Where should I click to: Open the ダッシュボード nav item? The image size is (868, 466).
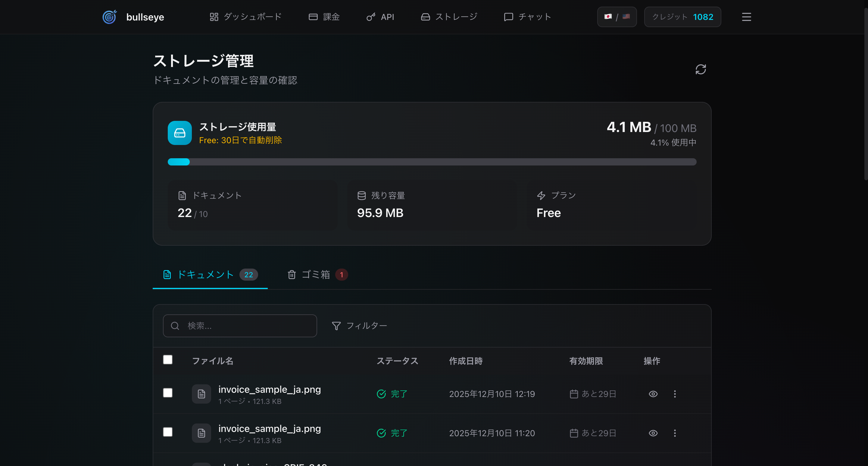(x=245, y=17)
